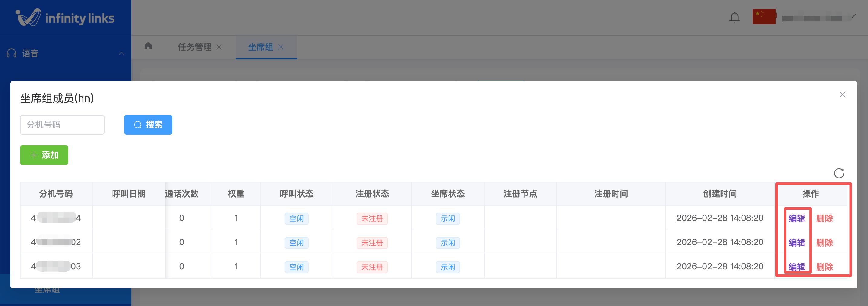Image resolution: width=868 pixels, height=306 pixels.
Task: Close the 坐席组成员 dialog
Action: click(842, 95)
